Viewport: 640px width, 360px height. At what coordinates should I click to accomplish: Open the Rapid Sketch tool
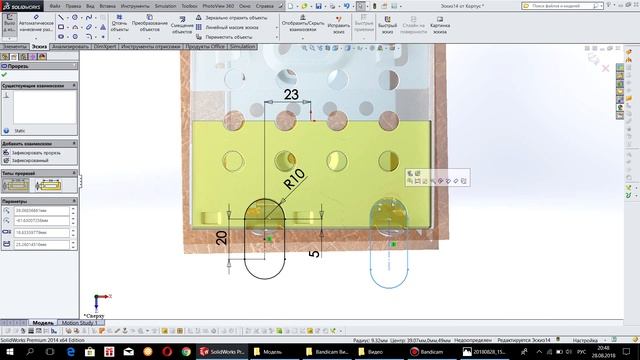tap(387, 25)
